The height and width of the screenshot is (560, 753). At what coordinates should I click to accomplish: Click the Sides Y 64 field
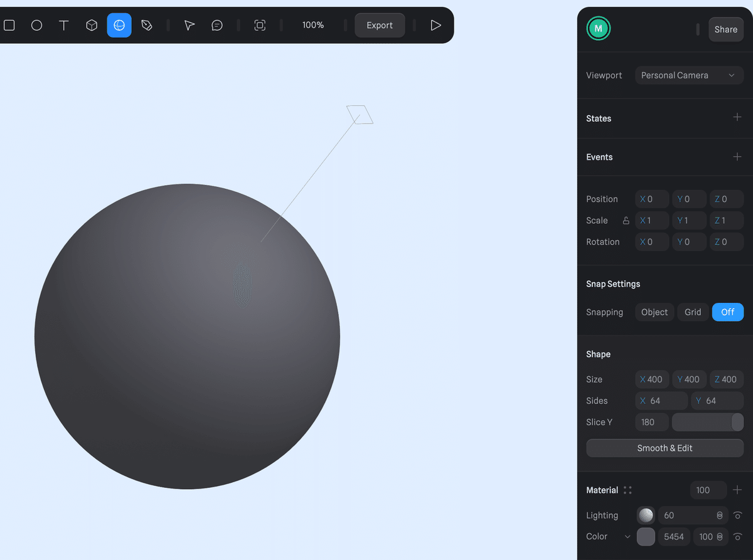click(x=717, y=401)
